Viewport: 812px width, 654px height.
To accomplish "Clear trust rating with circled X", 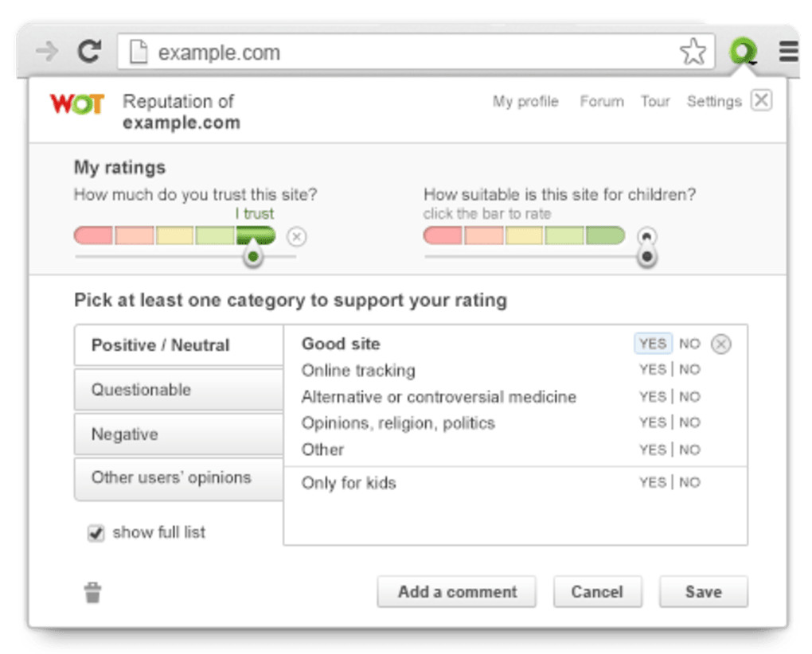I will [x=296, y=236].
